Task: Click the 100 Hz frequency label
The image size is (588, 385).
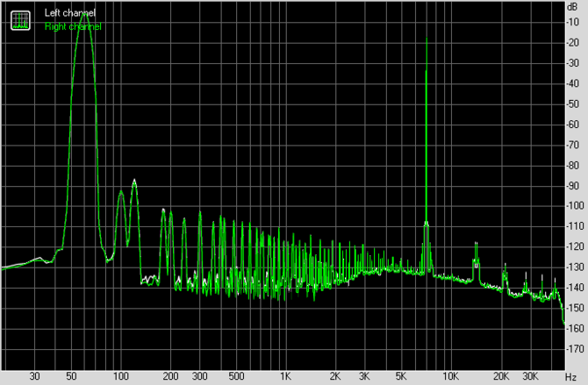Action: click(x=121, y=376)
